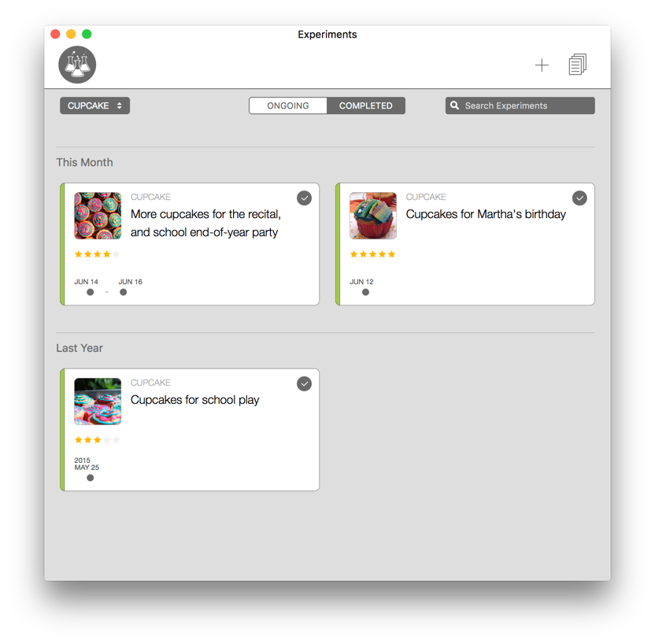Toggle checkmark on recital cupcakes card
Image resolution: width=655 pixels, height=644 pixels.
tap(304, 198)
